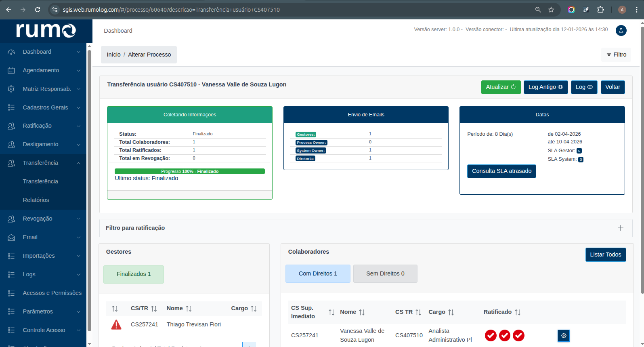Click the red warning triangle for CS257241
This screenshot has width=644, height=347.
pos(116,324)
